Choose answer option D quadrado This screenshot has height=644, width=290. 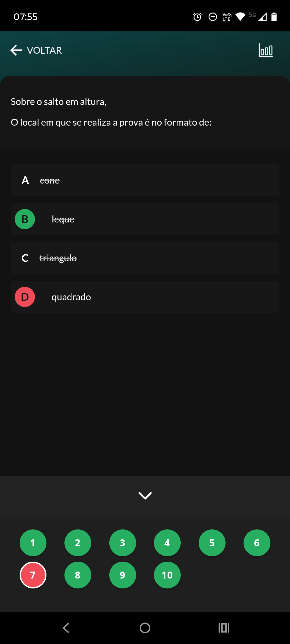[145, 297]
